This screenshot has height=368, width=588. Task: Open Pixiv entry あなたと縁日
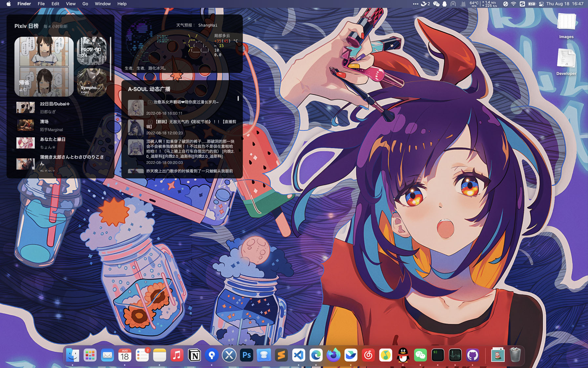pyautogui.click(x=61, y=143)
